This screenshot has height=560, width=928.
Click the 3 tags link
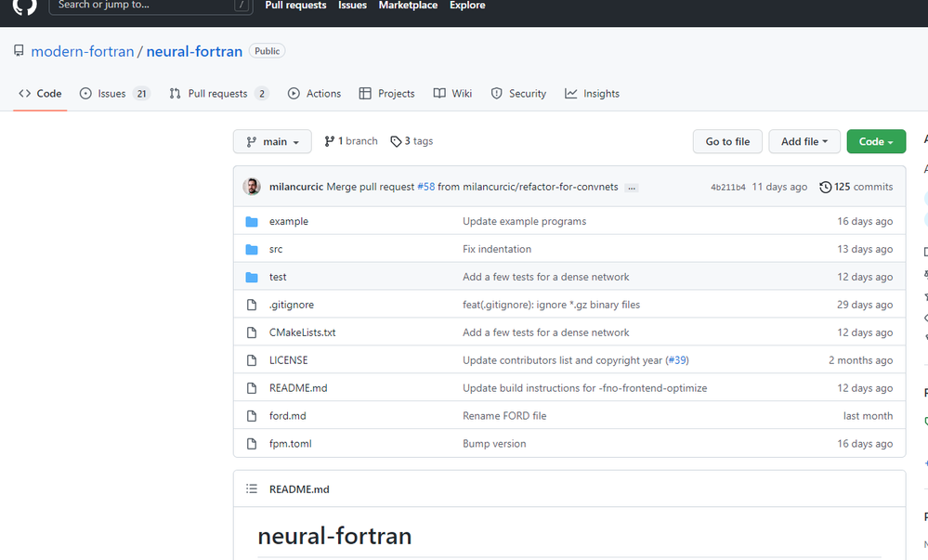(412, 141)
